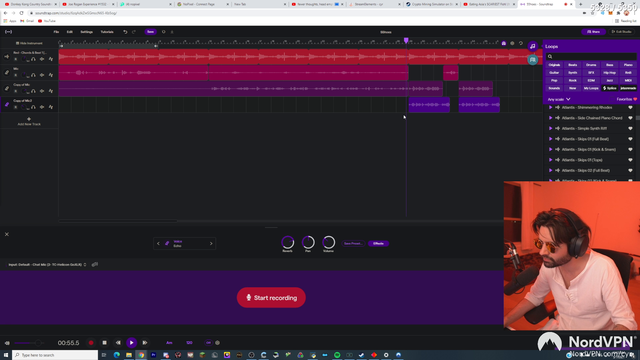Screen dimensions: 640x360
Task: Go to next voice preset arrow
Action: pyautogui.click(x=211, y=244)
